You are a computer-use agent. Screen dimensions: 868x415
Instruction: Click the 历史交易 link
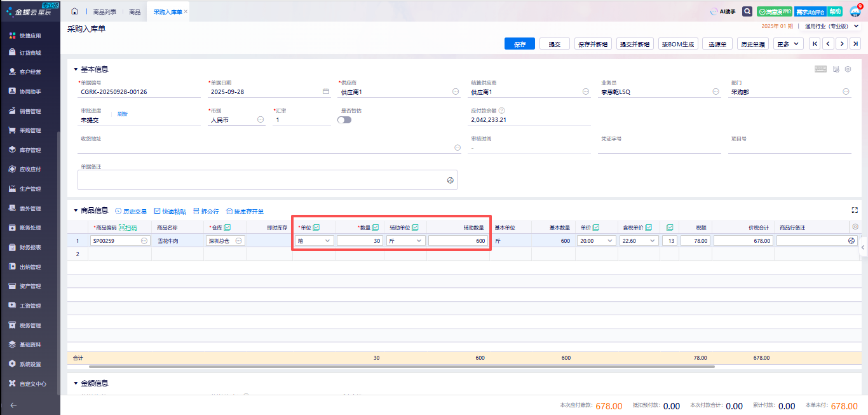tap(131, 211)
